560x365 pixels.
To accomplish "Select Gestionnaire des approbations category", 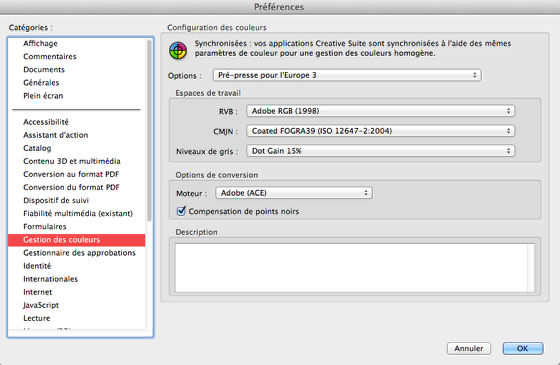I will coord(76,253).
